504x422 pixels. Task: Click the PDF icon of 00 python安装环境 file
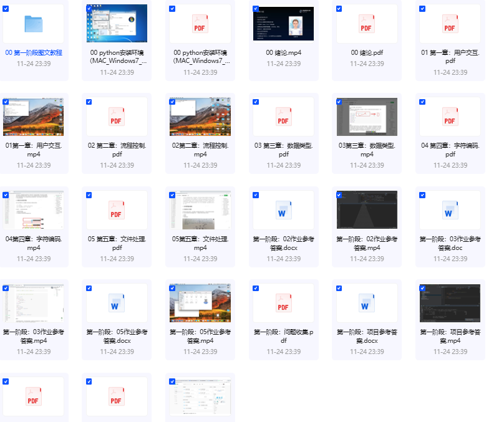[x=200, y=24]
